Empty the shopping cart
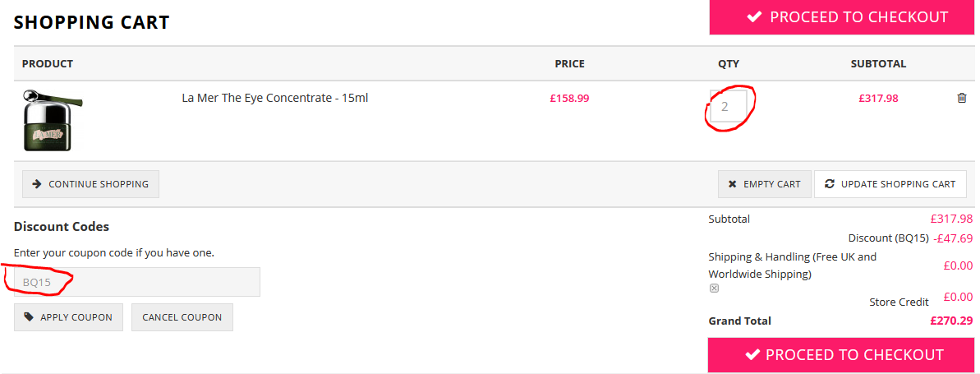 pyautogui.click(x=765, y=184)
